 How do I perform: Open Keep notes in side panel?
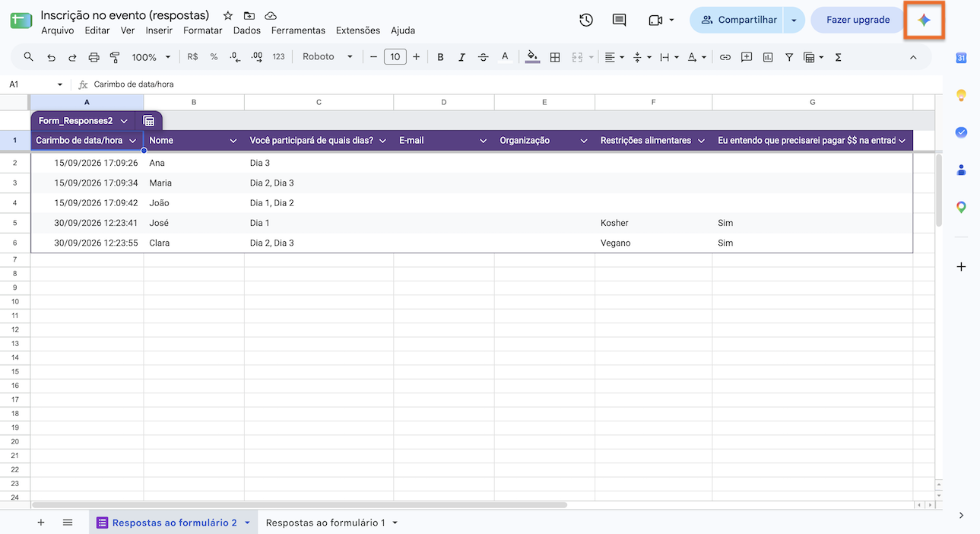tap(961, 95)
